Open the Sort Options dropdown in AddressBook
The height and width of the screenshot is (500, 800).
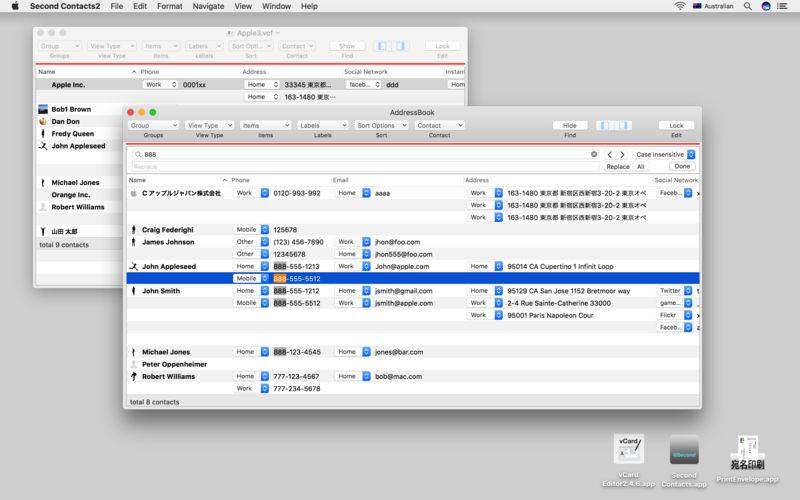[x=381, y=126]
